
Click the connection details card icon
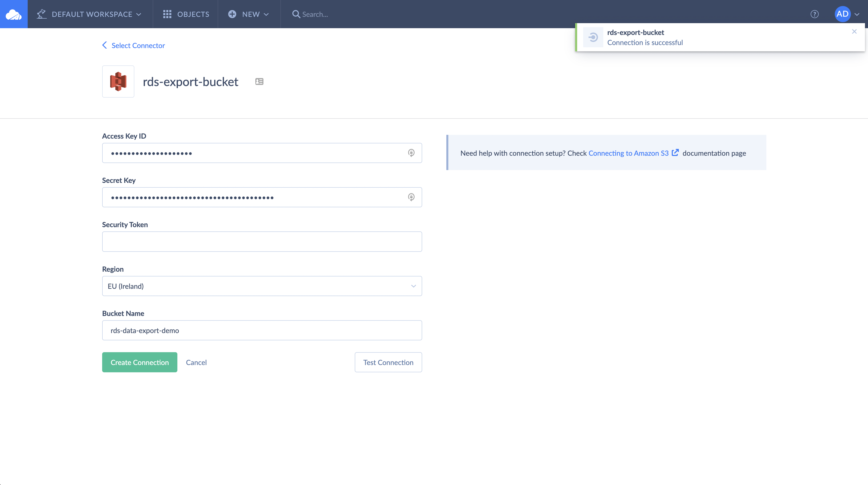[x=259, y=82]
